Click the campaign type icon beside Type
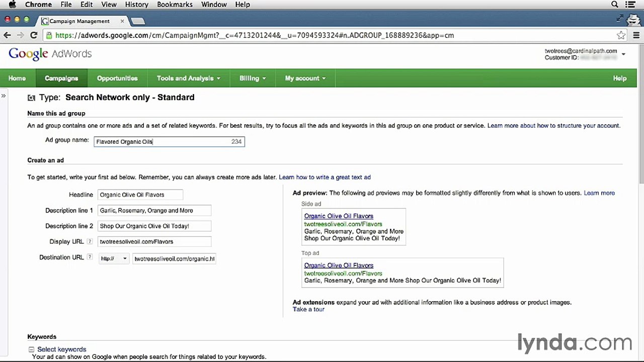644x362 pixels. [31, 98]
